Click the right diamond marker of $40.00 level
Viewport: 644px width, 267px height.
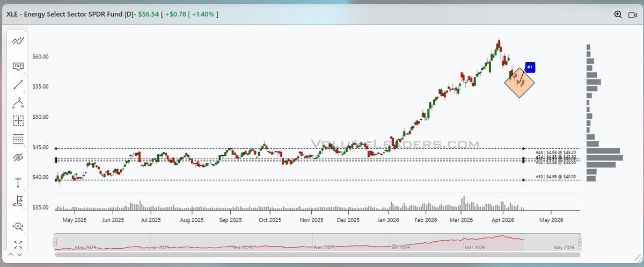[524, 180]
